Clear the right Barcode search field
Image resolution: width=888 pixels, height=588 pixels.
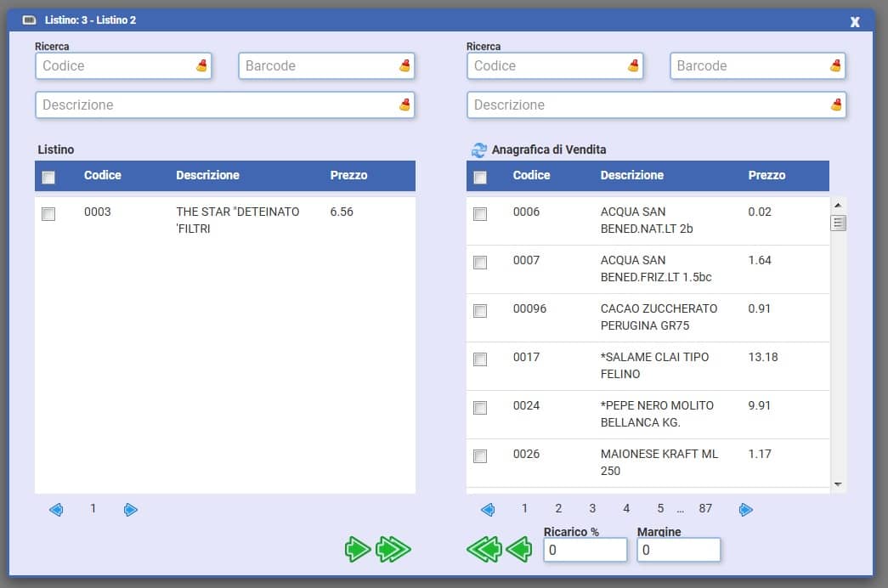coord(835,65)
